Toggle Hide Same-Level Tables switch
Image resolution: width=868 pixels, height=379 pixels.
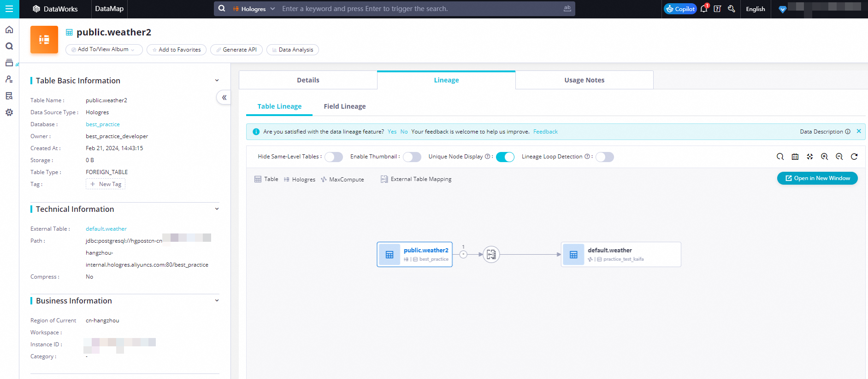tap(334, 157)
